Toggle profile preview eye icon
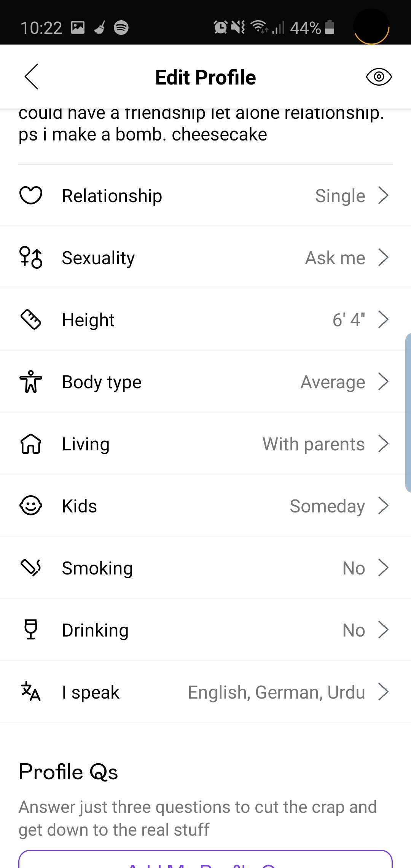 coord(379,77)
